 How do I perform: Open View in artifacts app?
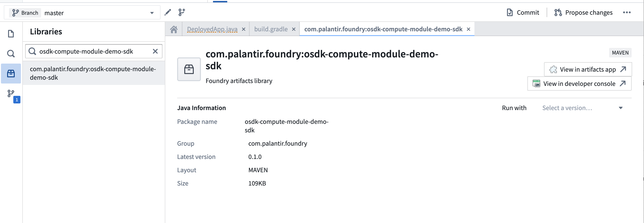coord(588,70)
